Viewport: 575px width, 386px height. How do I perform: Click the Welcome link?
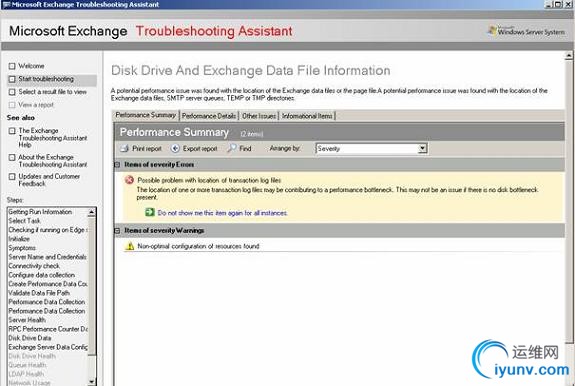point(31,66)
